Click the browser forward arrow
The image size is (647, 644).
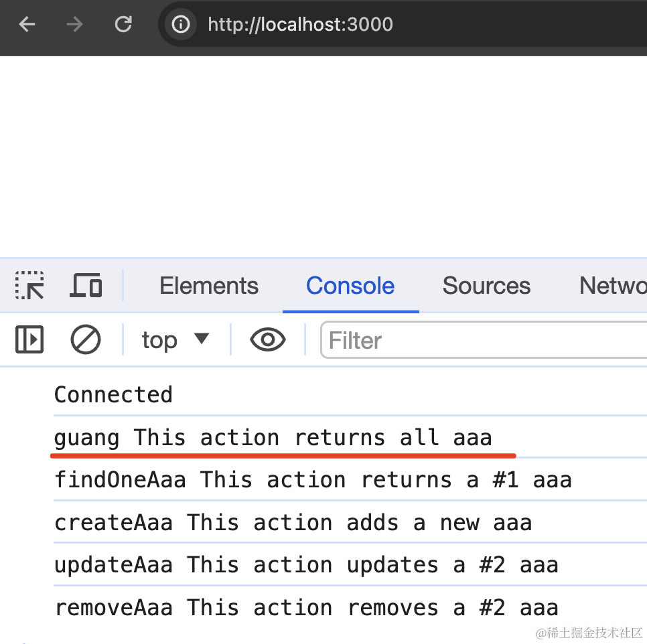pos(74,25)
